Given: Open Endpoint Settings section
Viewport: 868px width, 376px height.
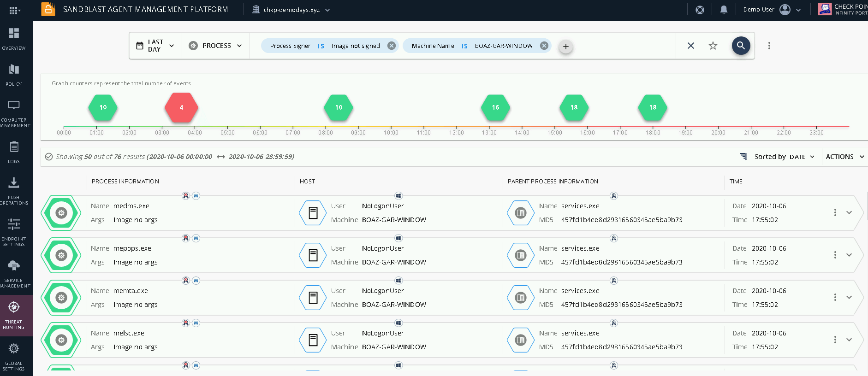Looking at the screenshot, I should tap(14, 232).
